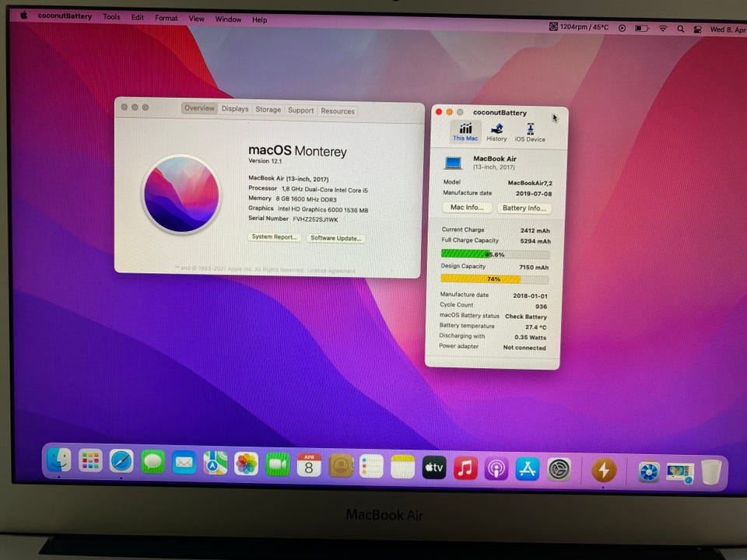This screenshot has height=560, width=747.
Task: Open the Apple menu
Action: click(23, 16)
